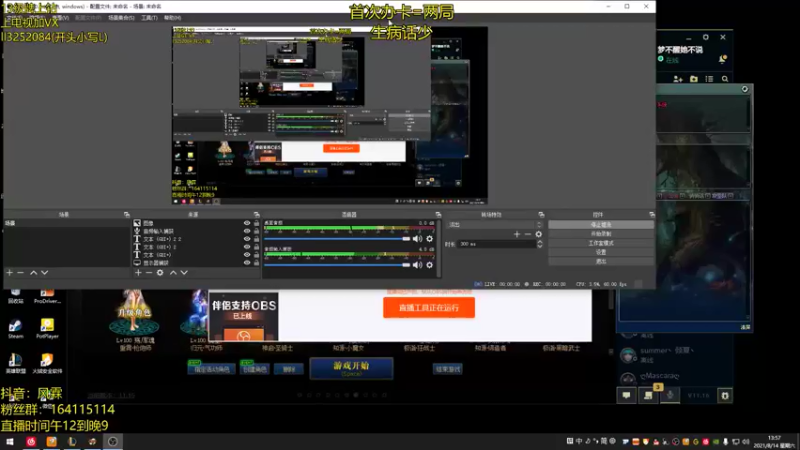The image size is (800, 450).
Task: Open transition properties gear icon
Action: tap(538, 234)
